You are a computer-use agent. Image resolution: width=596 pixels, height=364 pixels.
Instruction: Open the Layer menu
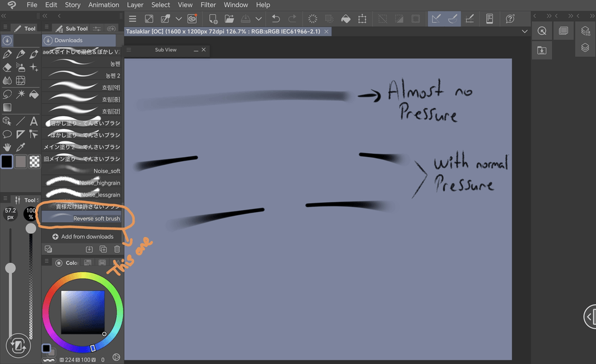coord(135,5)
